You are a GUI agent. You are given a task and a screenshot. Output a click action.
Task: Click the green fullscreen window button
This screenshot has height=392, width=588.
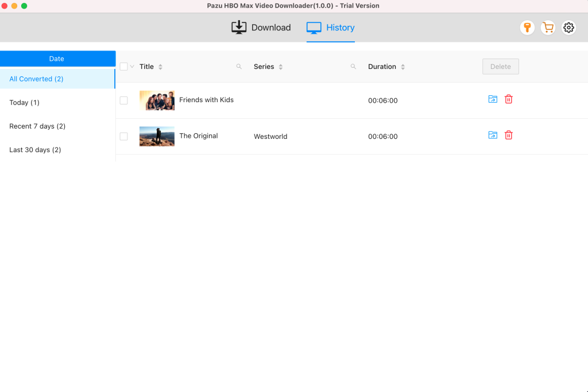coord(24,6)
